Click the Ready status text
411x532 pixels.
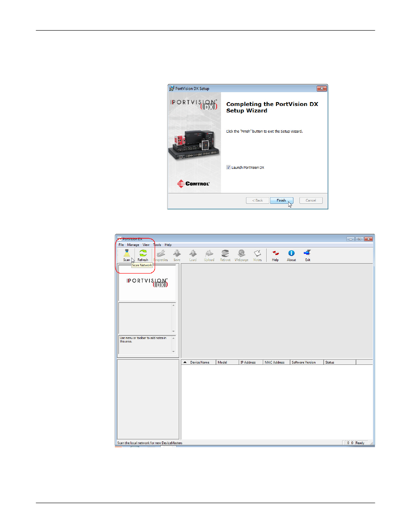coord(360,443)
